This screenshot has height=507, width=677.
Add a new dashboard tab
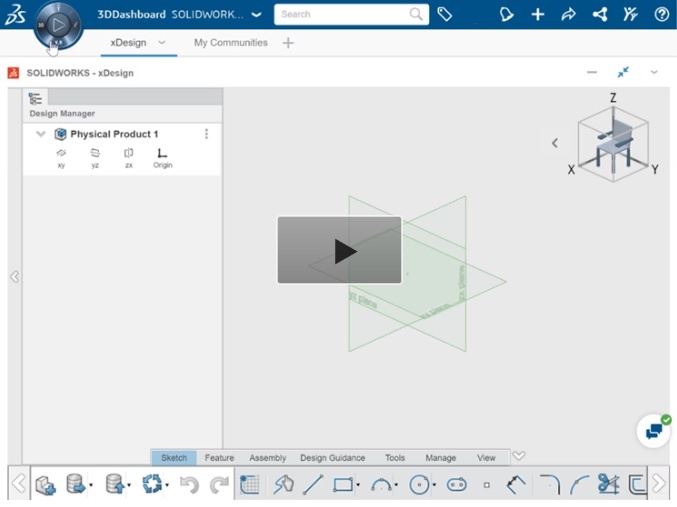(x=288, y=42)
